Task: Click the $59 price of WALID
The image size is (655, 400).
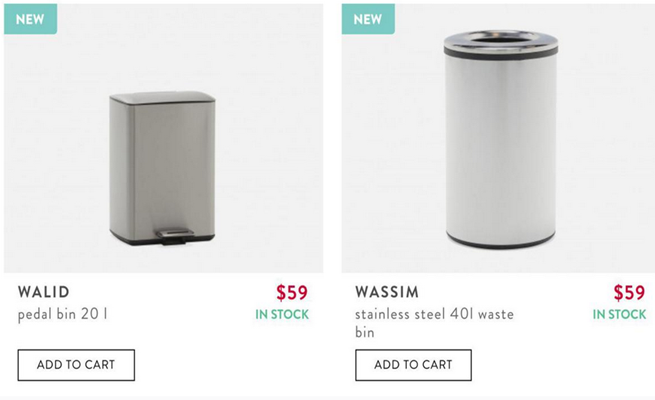Action: coord(292,293)
